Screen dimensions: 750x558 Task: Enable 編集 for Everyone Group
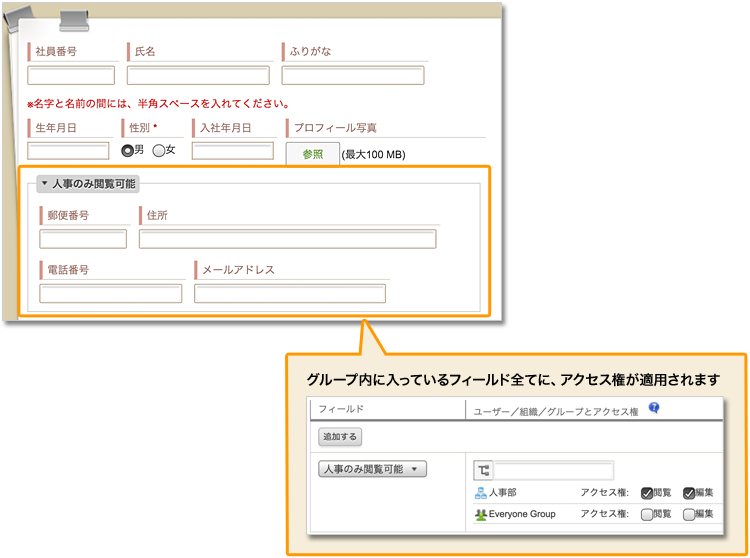point(689,514)
